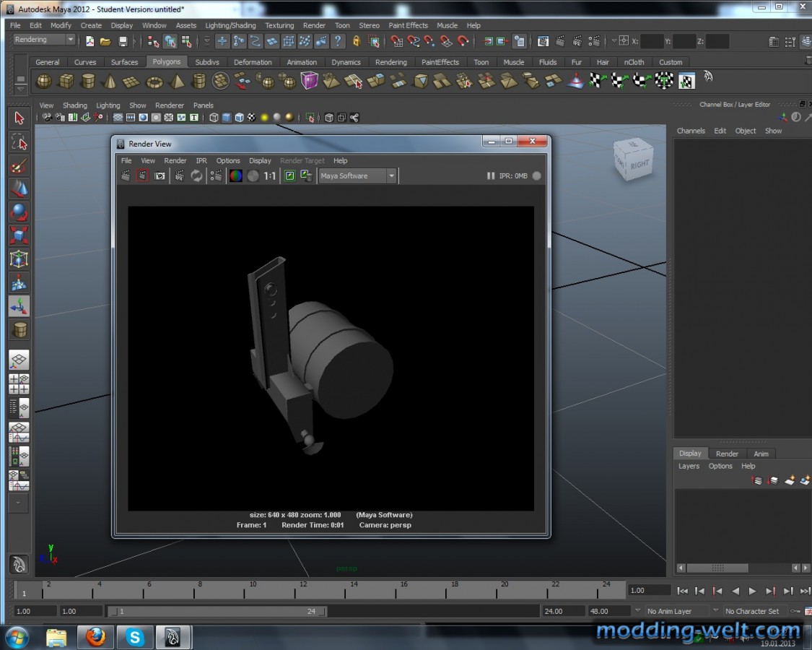
Task: Create a polygon cylinder from the shelf
Action: click(x=89, y=82)
